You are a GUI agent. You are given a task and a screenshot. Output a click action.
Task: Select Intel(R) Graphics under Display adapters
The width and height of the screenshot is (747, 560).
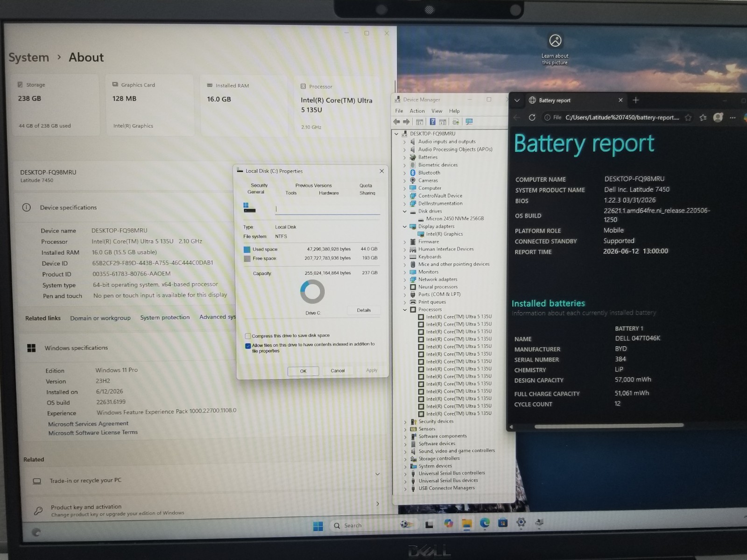pos(444,234)
